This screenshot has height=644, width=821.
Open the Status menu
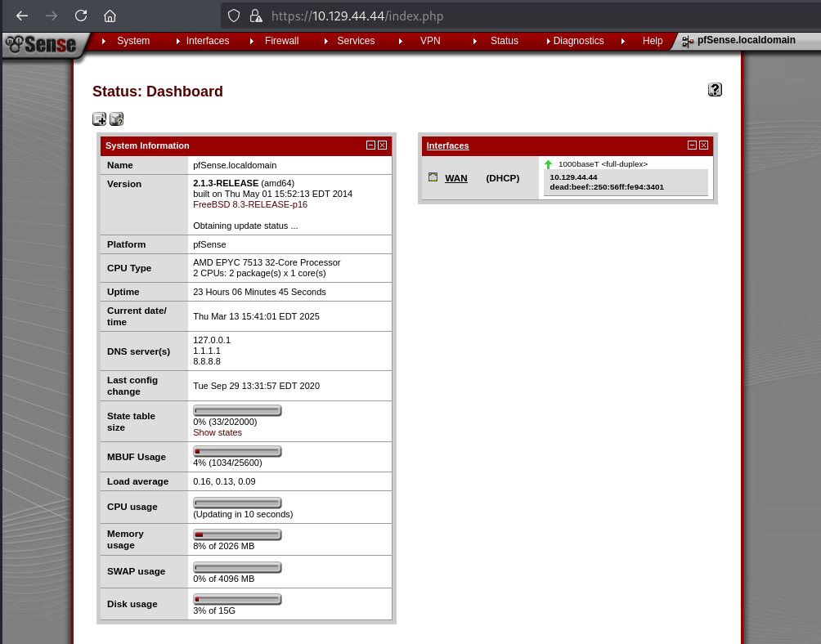[x=505, y=41]
